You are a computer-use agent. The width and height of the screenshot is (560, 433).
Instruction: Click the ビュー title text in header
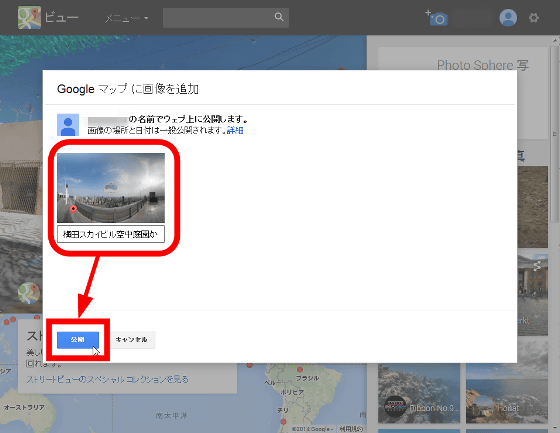tap(61, 18)
